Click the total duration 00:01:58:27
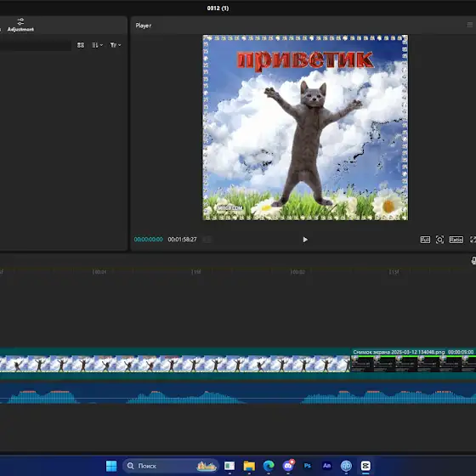 click(x=182, y=239)
